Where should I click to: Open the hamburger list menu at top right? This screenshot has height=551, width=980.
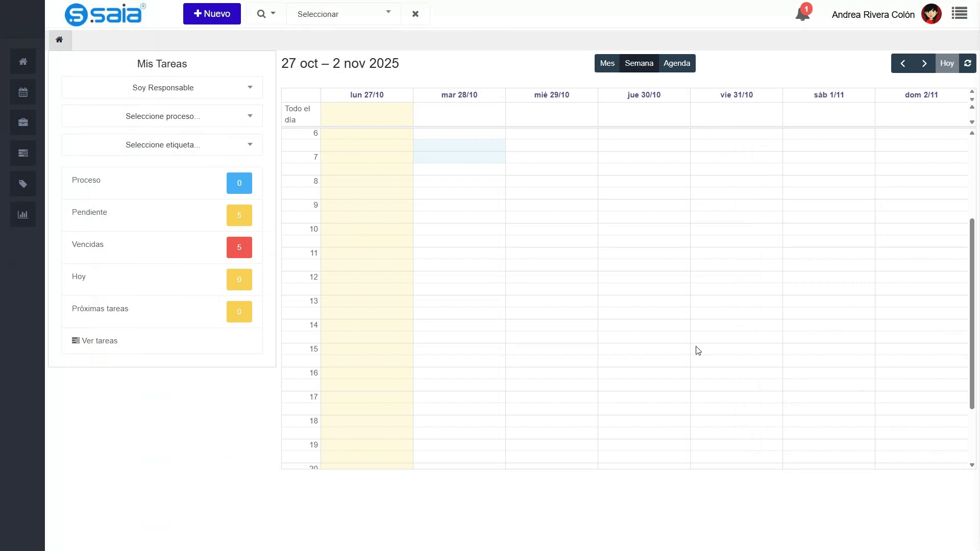[960, 14]
